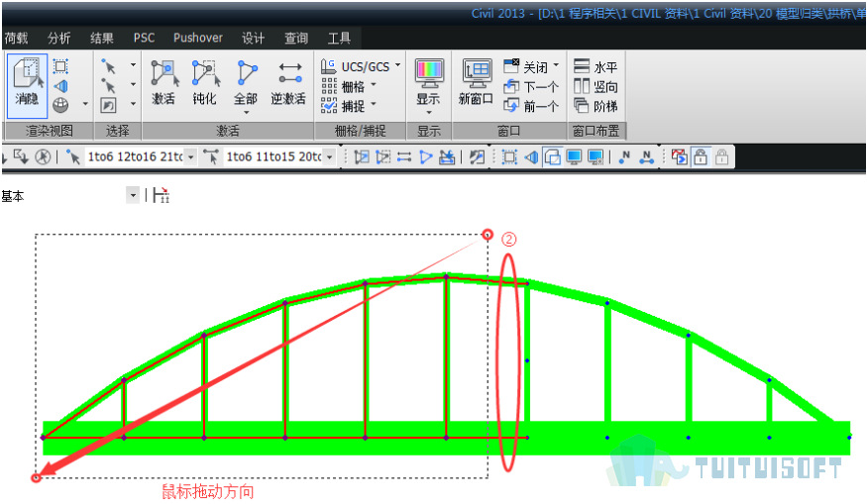Toggle node number display N icon

pos(625,157)
